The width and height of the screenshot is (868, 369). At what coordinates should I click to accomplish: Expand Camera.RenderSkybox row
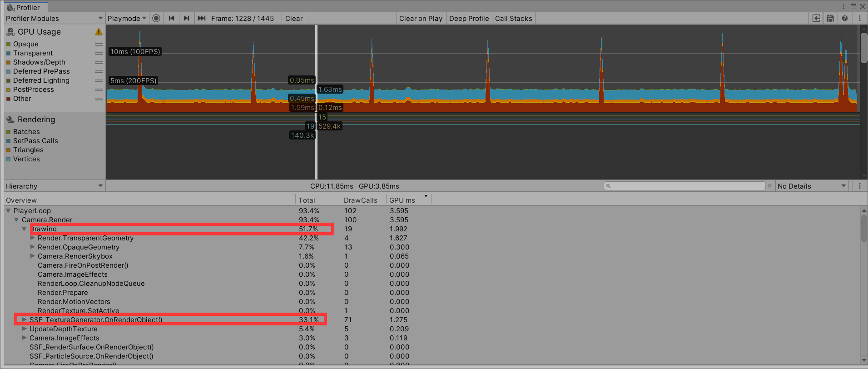point(33,256)
